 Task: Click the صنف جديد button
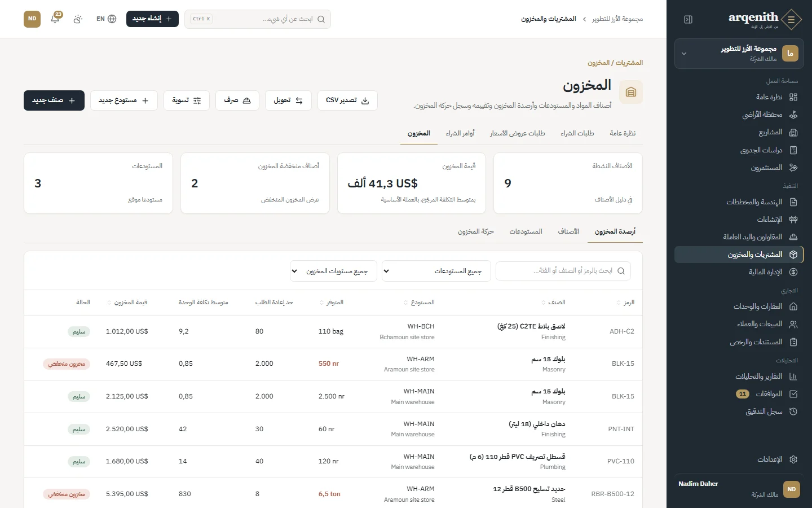pos(54,100)
